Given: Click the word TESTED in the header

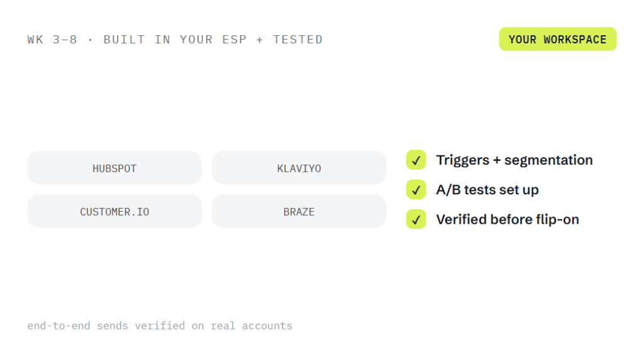Looking at the screenshot, I should point(297,40).
